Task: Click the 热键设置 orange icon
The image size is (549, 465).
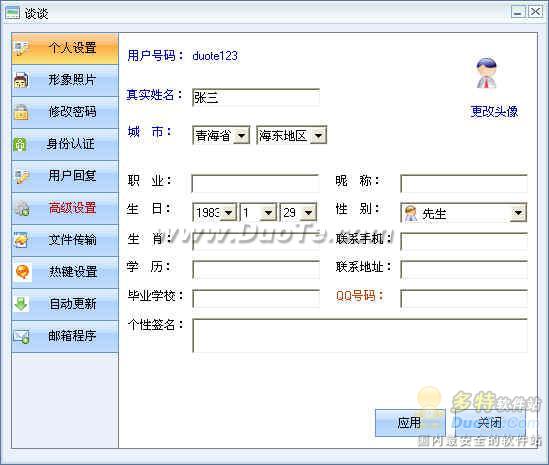Action: pos(22,272)
